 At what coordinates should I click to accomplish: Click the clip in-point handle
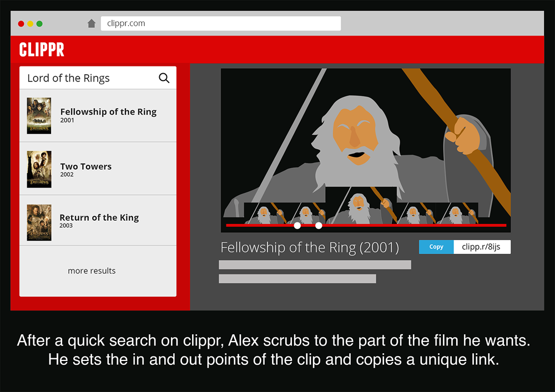point(297,225)
